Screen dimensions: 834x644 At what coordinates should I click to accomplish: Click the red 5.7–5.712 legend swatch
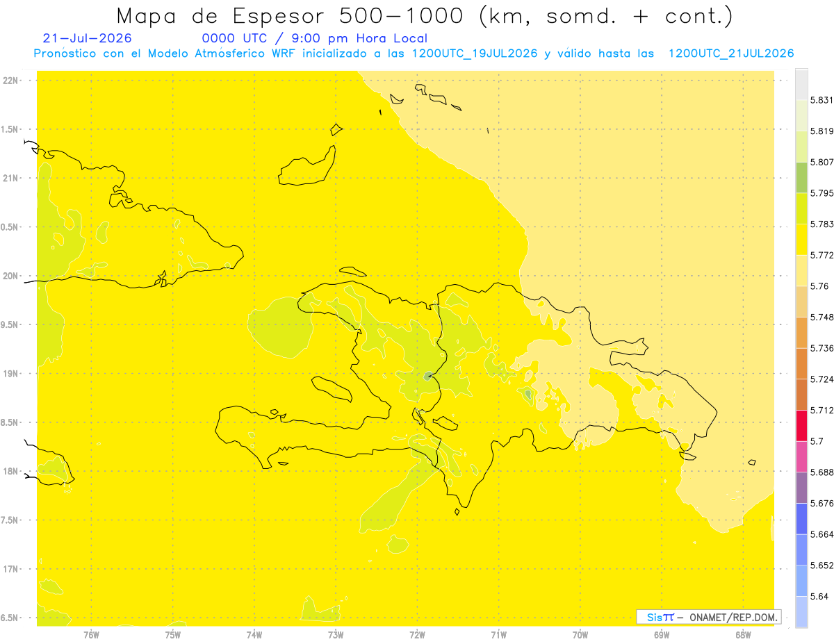point(801,425)
